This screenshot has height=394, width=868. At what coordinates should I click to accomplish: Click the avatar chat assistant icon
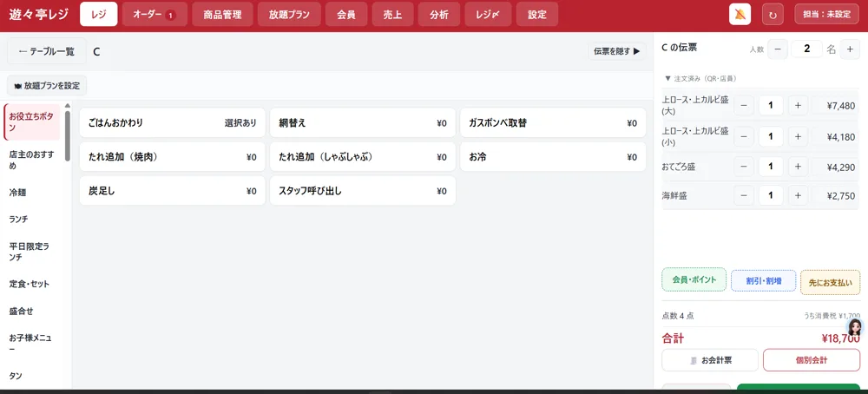[x=855, y=327]
